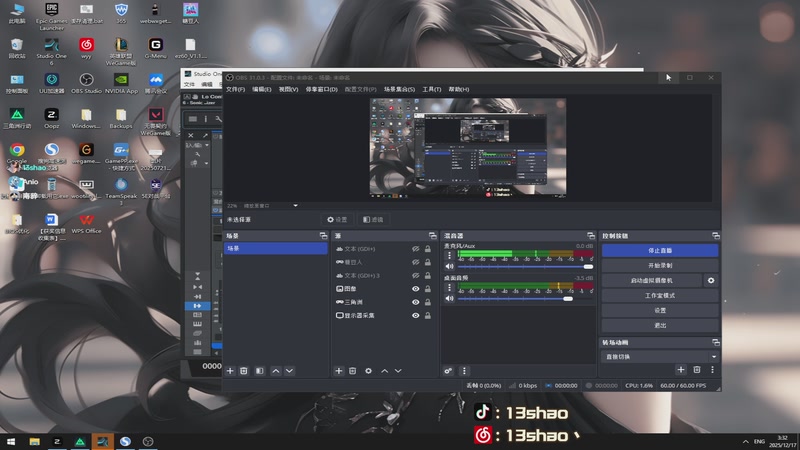Move the selected source up in the sources list
This screenshot has height=450, width=800.
coord(385,371)
